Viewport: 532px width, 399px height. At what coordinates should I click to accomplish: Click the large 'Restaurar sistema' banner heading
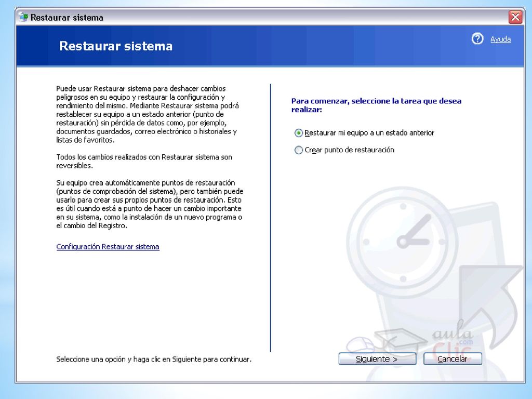click(x=116, y=46)
